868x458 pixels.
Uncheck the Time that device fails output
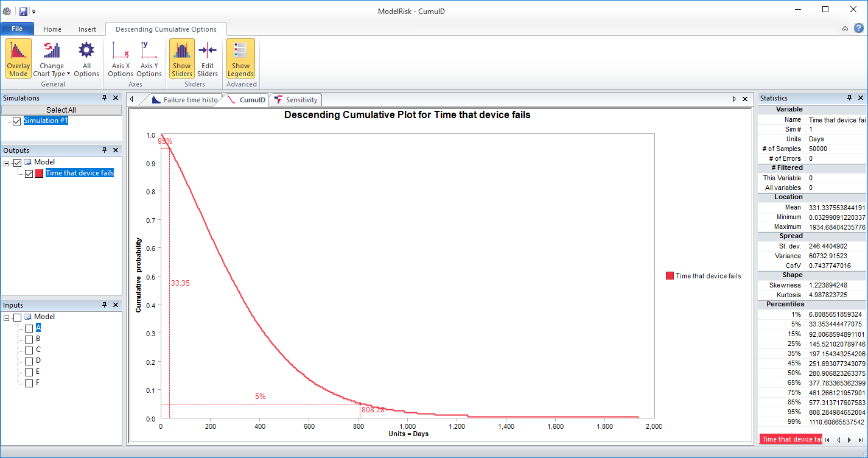(29, 173)
